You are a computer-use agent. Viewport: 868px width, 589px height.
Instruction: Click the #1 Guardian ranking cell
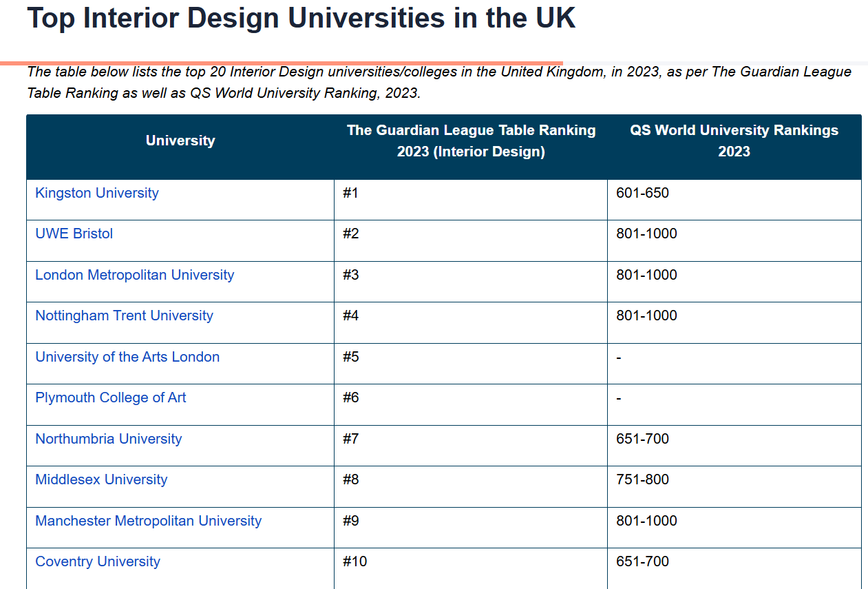coord(351,193)
